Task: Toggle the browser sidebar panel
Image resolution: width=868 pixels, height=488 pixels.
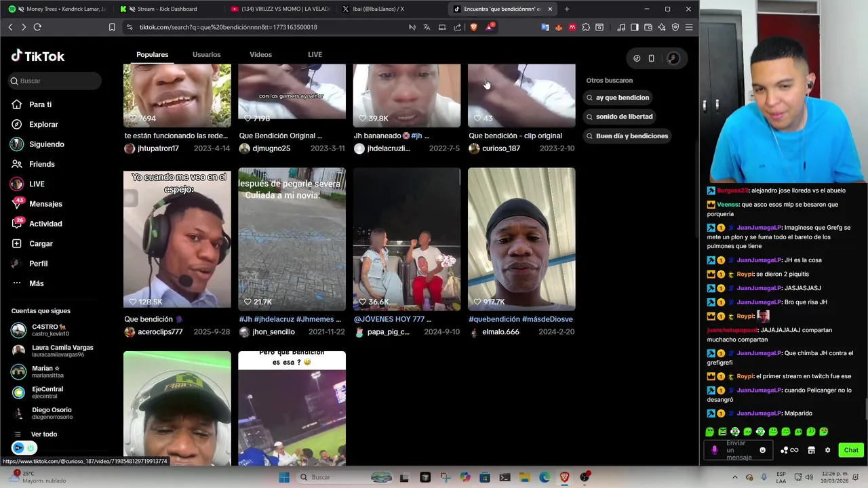Action: tap(634, 27)
